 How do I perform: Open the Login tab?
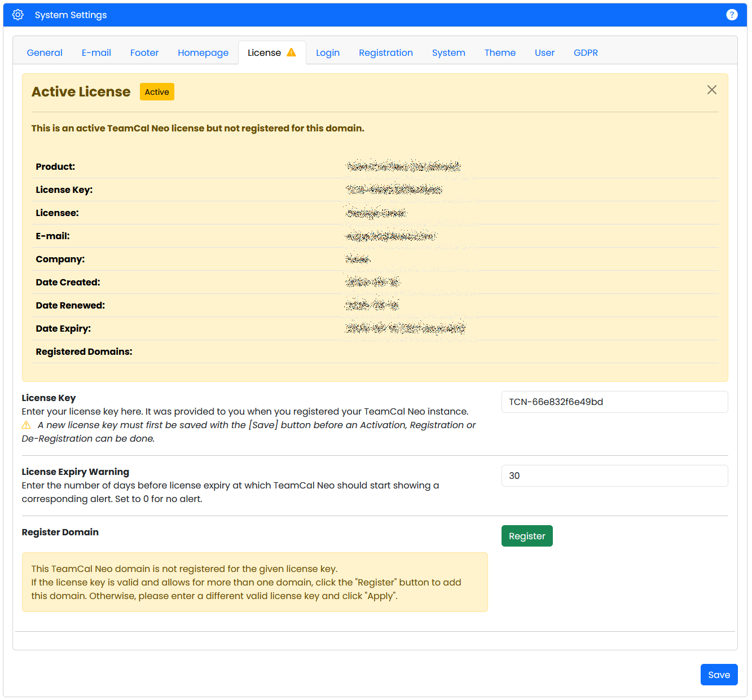(328, 52)
